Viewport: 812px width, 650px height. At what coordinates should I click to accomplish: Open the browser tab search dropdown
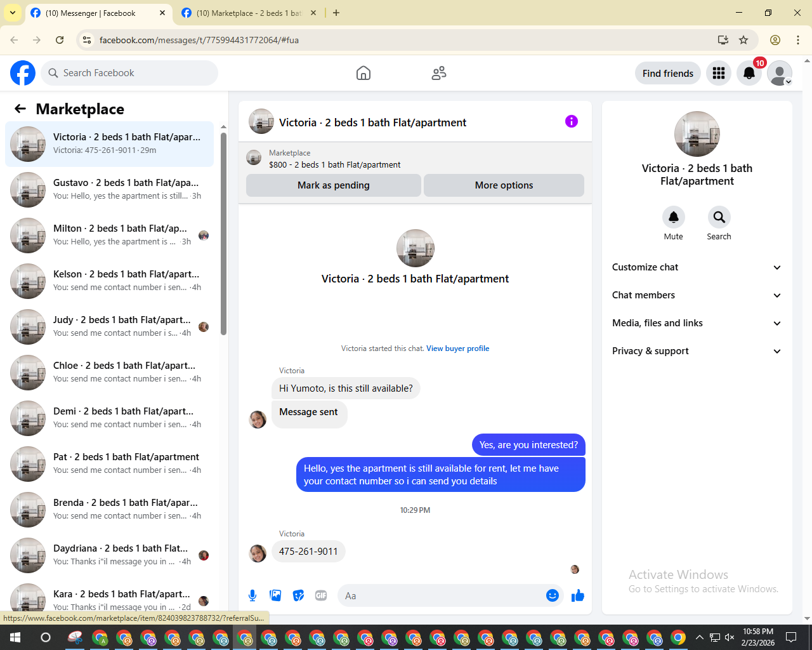click(x=13, y=13)
